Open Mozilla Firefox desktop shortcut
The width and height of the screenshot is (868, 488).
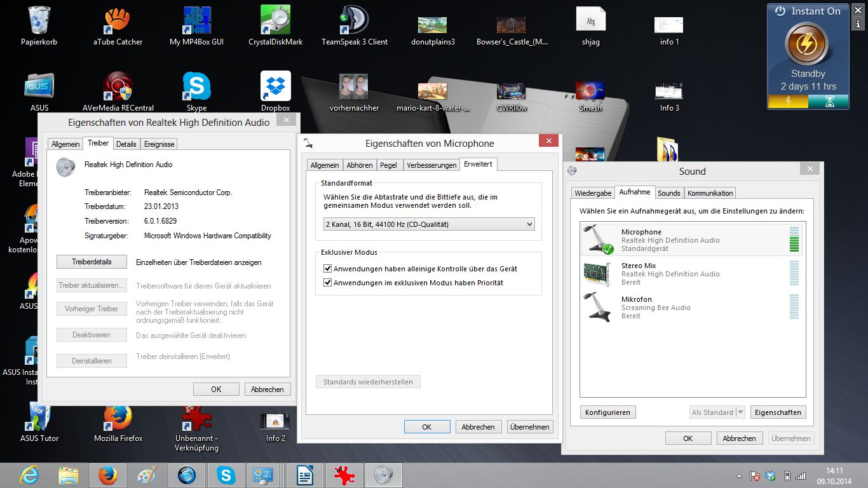point(118,423)
